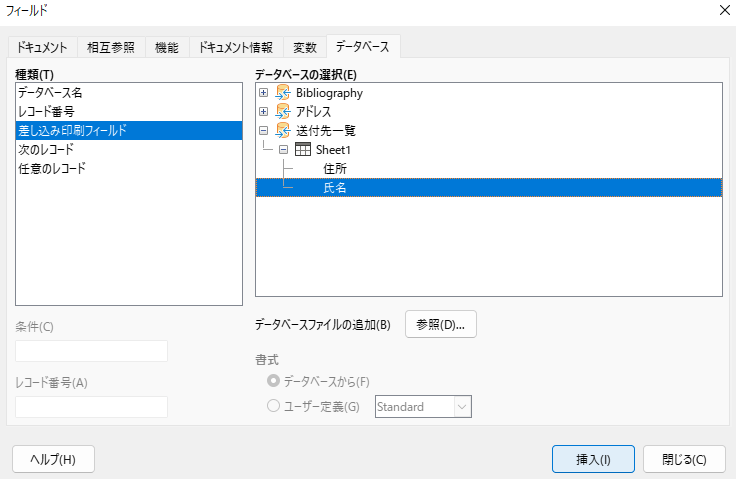
Task: Click the Bibliography database icon
Action: pyautogui.click(x=282, y=93)
